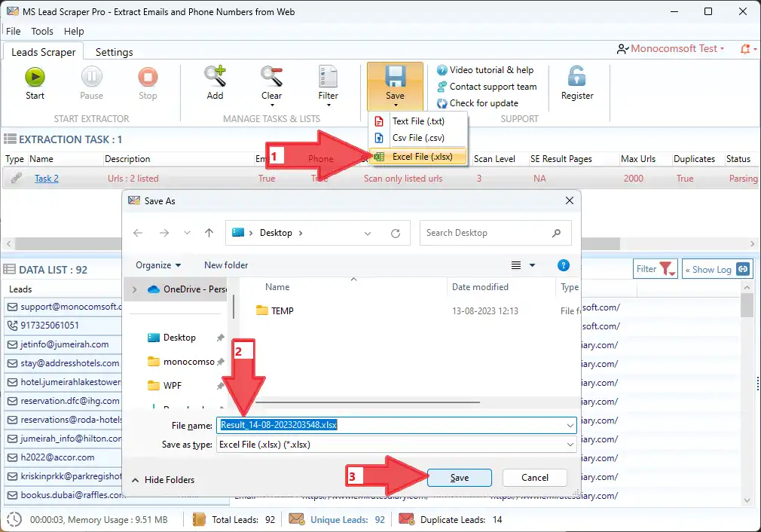This screenshot has height=532, width=761.
Task: Click the Unique Leads status entry
Action: pyautogui.click(x=347, y=520)
